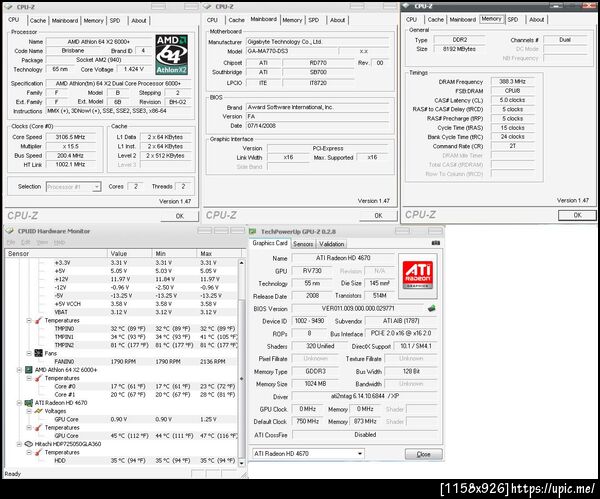Select the FANIN0 sensor row
The image size is (600, 499).
[122, 362]
